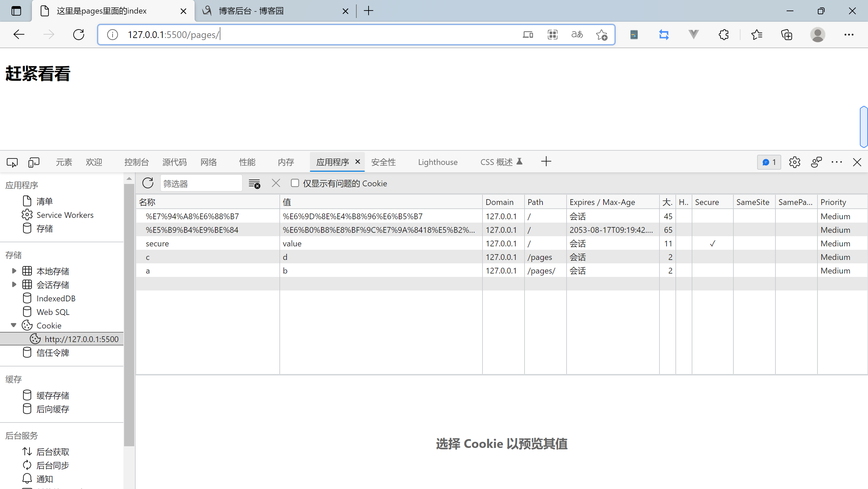Open Service Workers in sidebar

pos(65,215)
